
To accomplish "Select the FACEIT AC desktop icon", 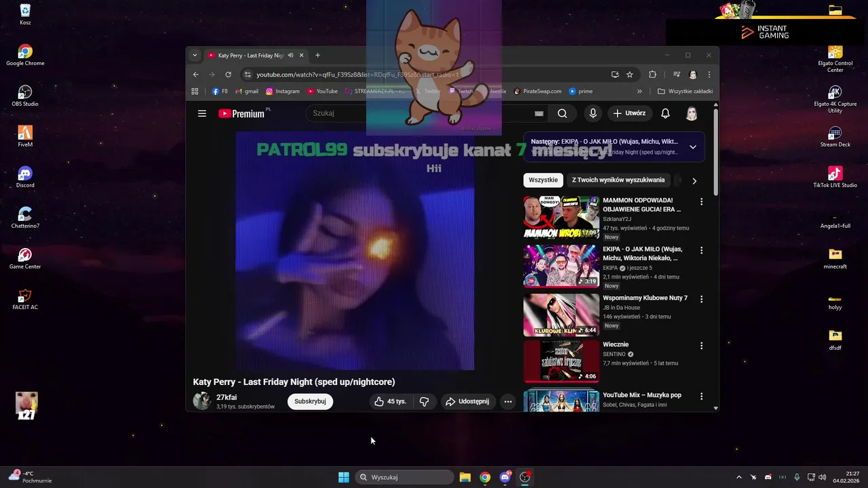I will (25, 298).
